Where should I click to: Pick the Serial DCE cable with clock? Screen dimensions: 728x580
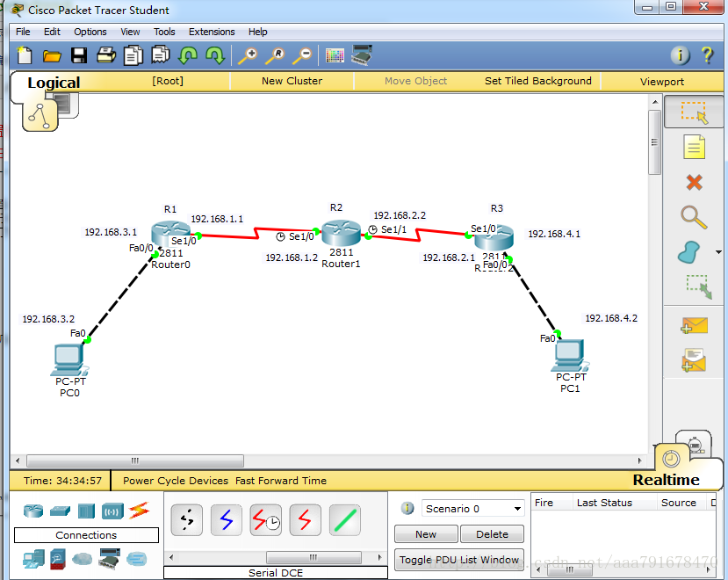(265, 520)
